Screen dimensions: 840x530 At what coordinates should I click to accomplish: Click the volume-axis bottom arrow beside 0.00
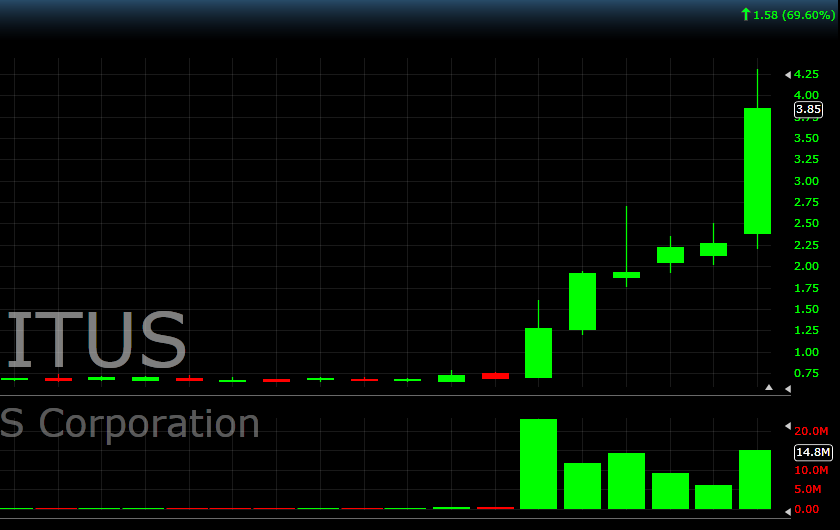point(788,512)
